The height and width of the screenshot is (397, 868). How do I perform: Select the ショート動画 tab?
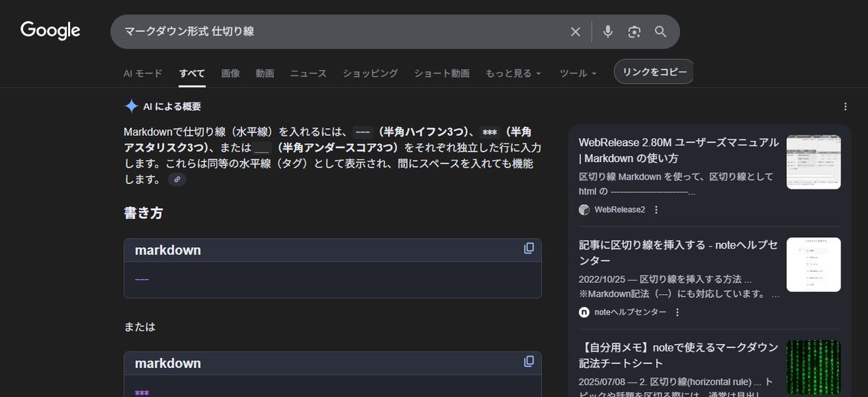pos(441,73)
